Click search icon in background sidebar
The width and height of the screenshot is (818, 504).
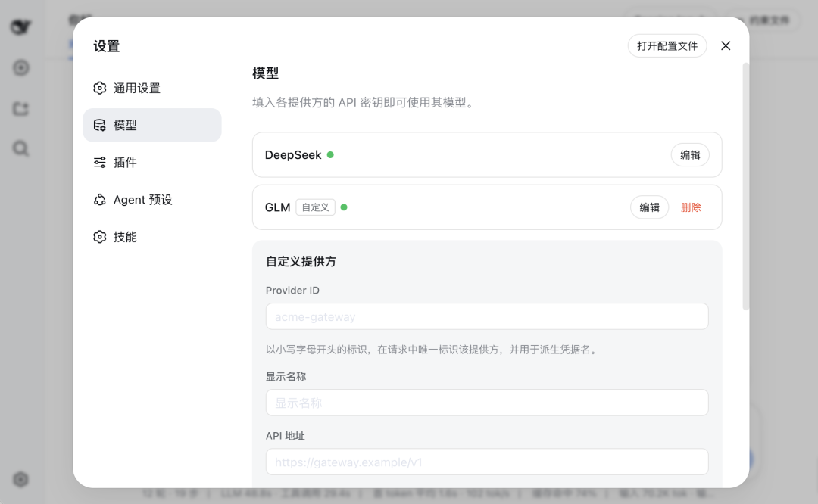[x=21, y=149]
